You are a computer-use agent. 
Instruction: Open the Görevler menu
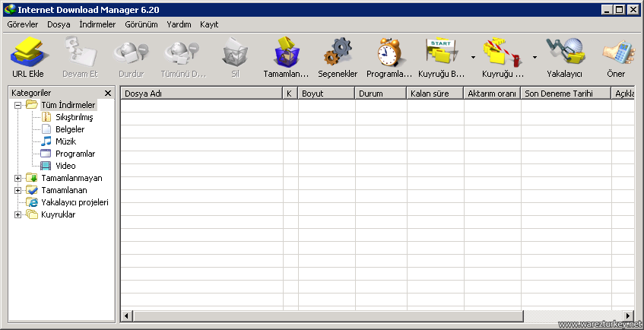tap(23, 24)
